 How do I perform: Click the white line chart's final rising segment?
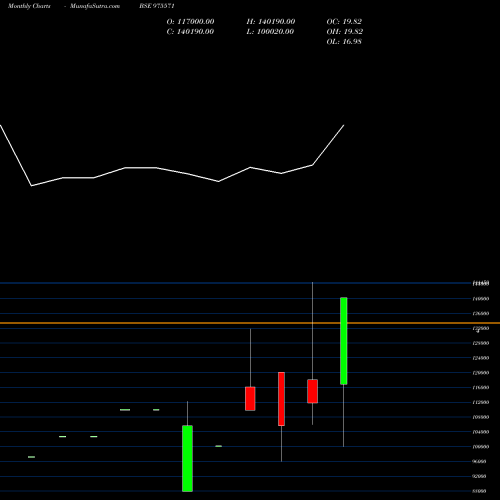328,145
